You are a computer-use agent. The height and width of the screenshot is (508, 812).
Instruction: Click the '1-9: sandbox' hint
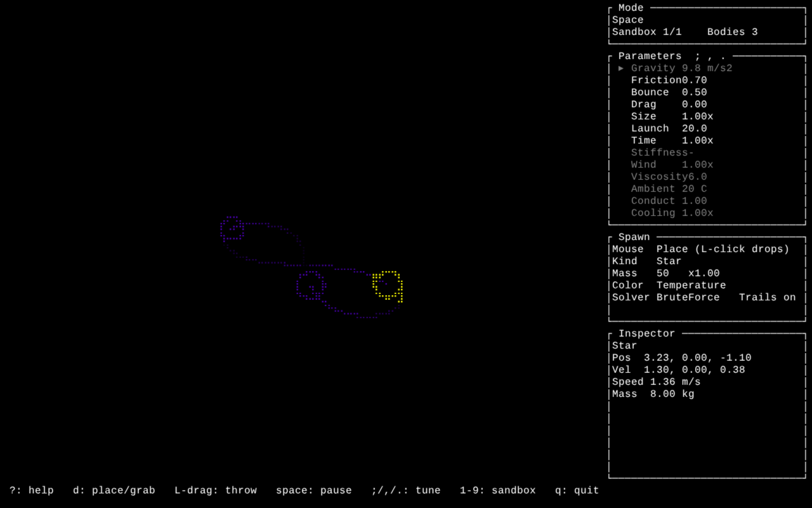click(498, 491)
